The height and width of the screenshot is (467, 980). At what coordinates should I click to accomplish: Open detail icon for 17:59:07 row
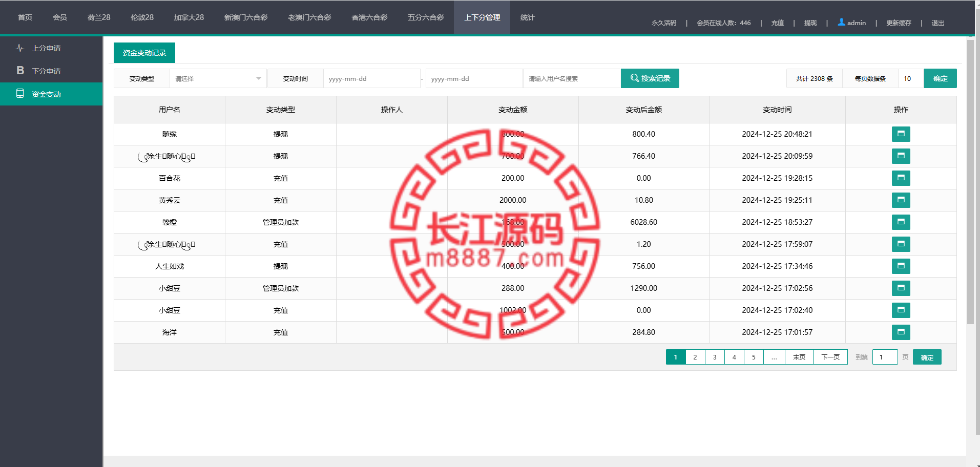pyautogui.click(x=901, y=244)
